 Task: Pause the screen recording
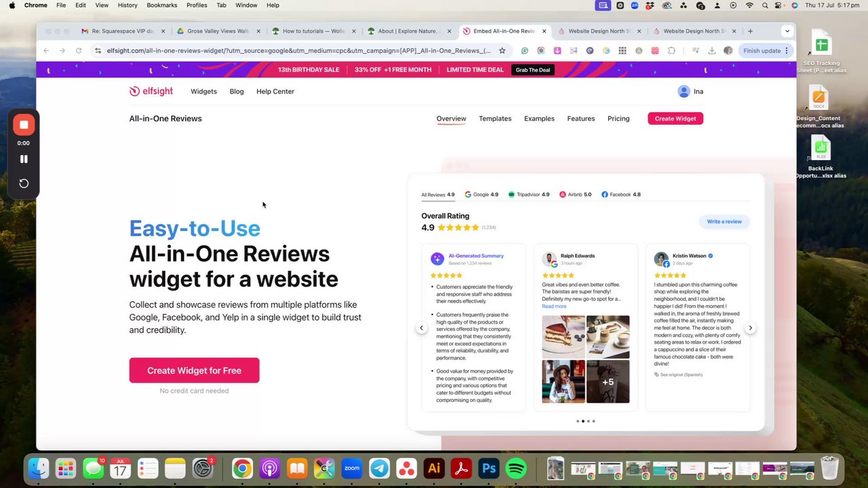coord(24,159)
